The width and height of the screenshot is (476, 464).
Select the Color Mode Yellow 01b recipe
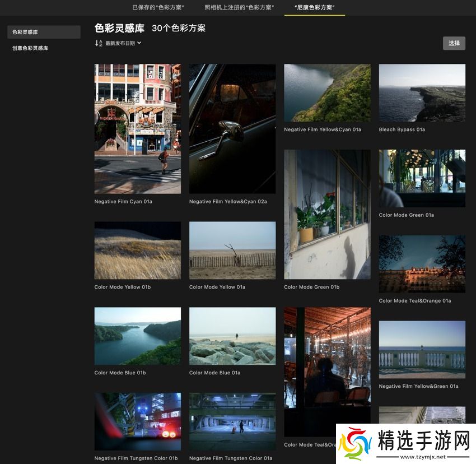pos(137,250)
